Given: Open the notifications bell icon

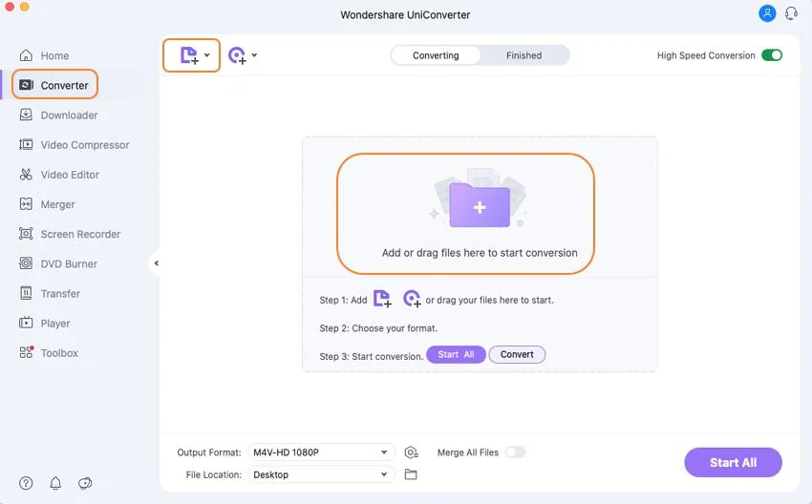Looking at the screenshot, I should 55,483.
